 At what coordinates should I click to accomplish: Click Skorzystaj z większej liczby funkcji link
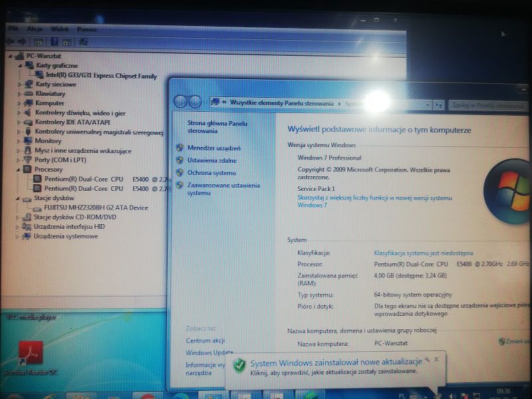coord(374,201)
